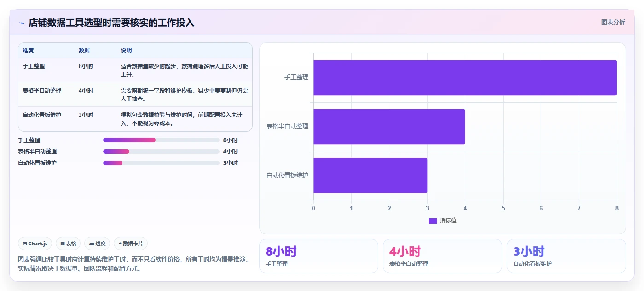Select the 表格 tag chip
The width and height of the screenshot is (644, 291).
[68, 244]
